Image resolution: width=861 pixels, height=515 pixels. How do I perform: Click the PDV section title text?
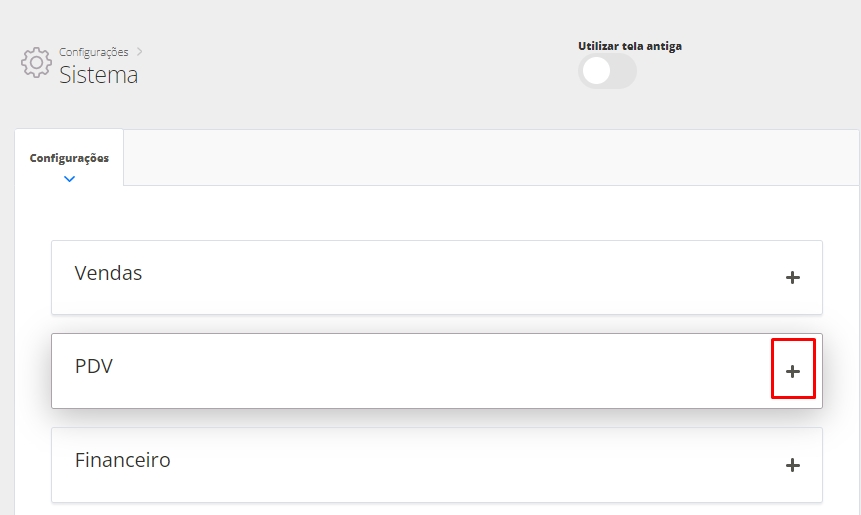[94, 367]
